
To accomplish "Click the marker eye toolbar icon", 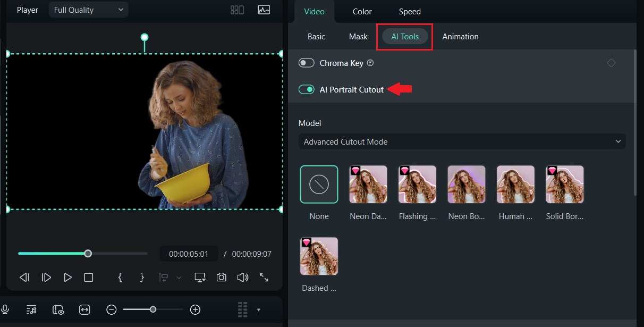I will click(x=58, y=309).
